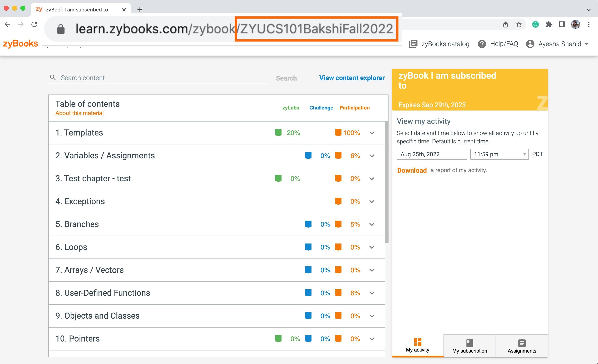Expand the Branches chapter row
The image size is (598, 364).
(372, 224)
